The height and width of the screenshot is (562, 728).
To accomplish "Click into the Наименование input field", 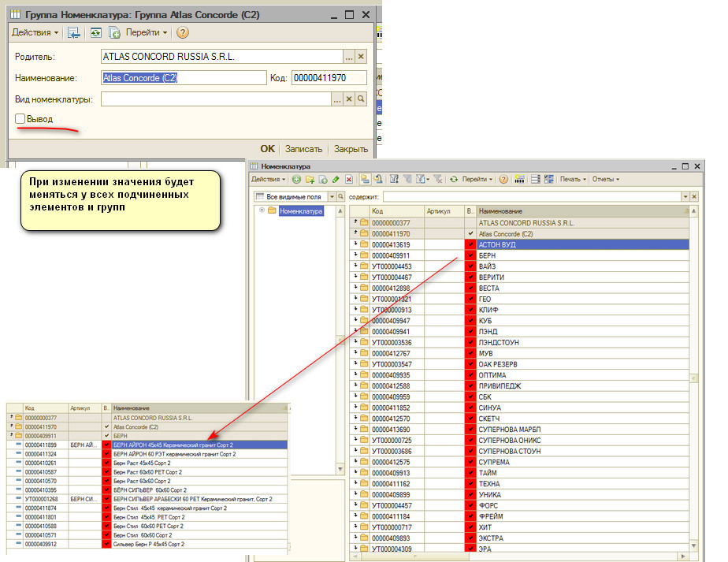I will (x=184, y=78).
